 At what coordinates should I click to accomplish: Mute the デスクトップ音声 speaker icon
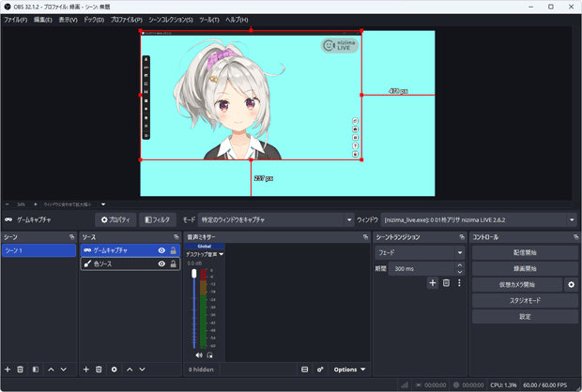(x=199, y=355)
